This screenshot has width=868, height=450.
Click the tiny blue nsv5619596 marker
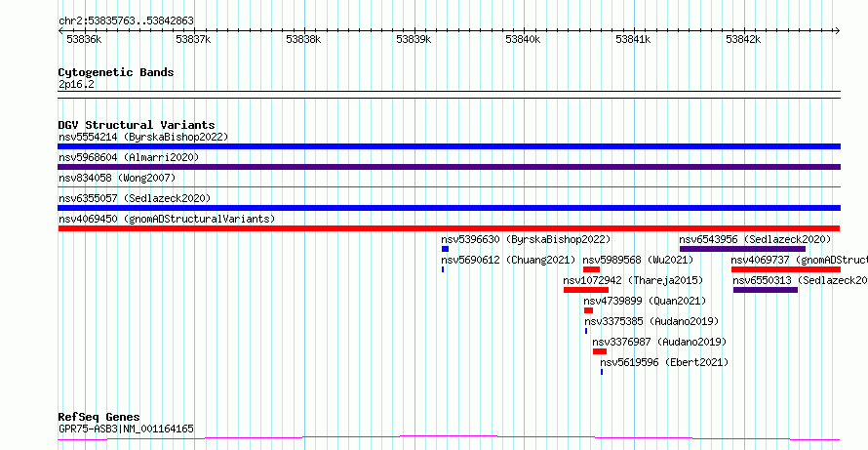602,372
